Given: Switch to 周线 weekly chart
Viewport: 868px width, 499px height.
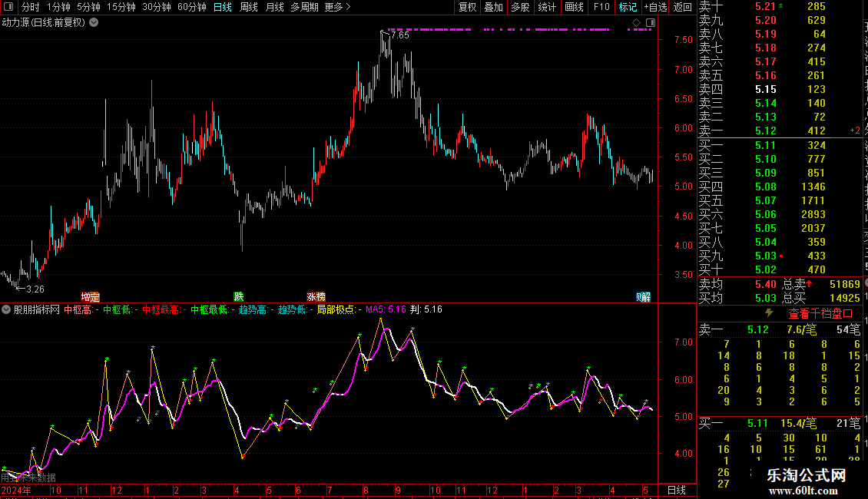Looking at the screenshot, I should pyautogui.click(x=249, y=7).
